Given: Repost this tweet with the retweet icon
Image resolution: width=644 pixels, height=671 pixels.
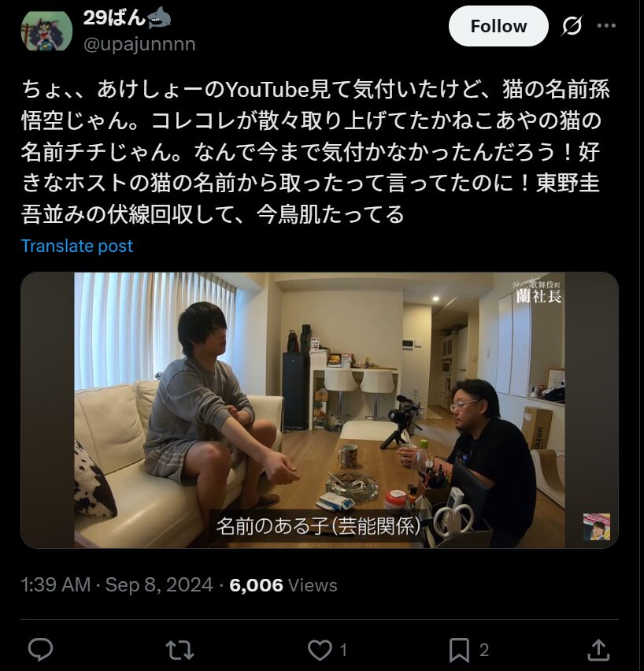Looking at the screenshot, I should 180,650.
